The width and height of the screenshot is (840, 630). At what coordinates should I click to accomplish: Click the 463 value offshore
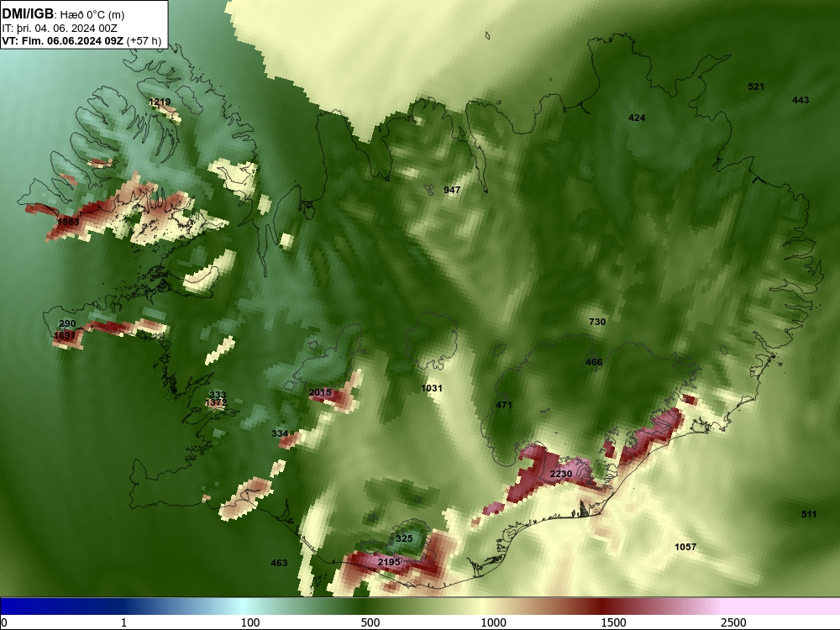pyautogui.click(x=279, y=563)
